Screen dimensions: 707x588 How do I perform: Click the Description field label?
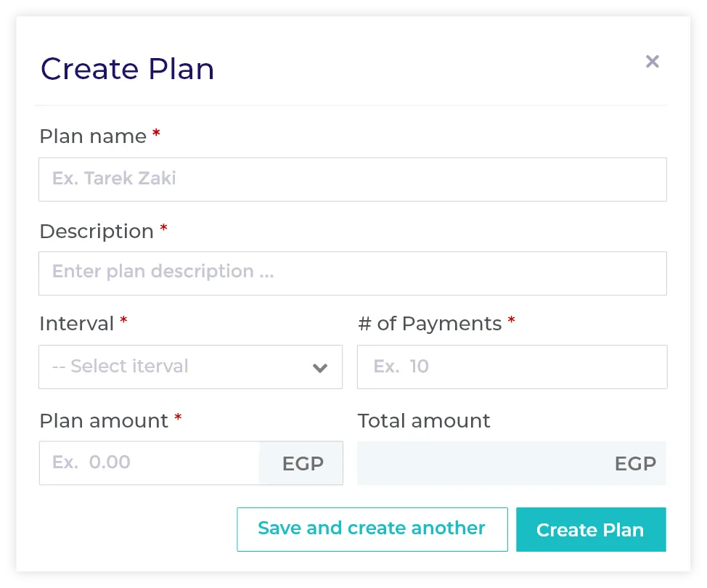(97, 232)
